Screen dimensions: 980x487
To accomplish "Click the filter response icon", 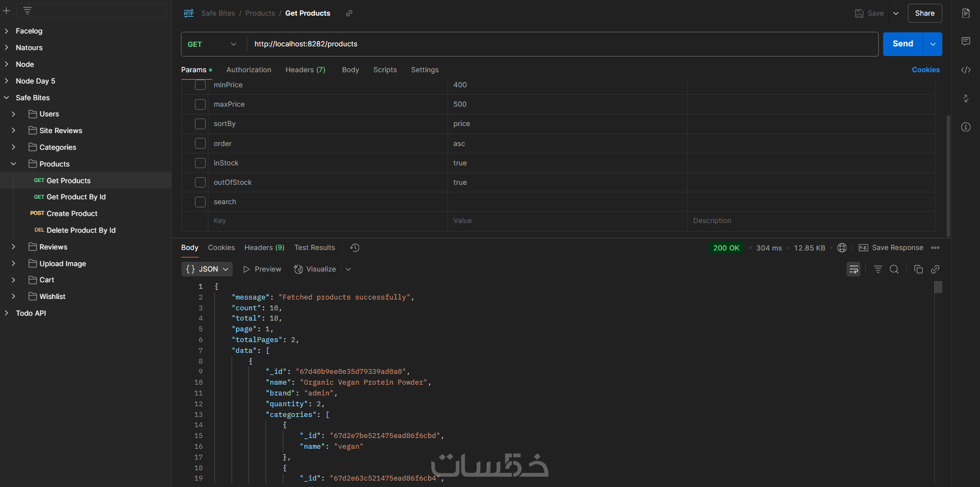I will (x=878, y=269).
